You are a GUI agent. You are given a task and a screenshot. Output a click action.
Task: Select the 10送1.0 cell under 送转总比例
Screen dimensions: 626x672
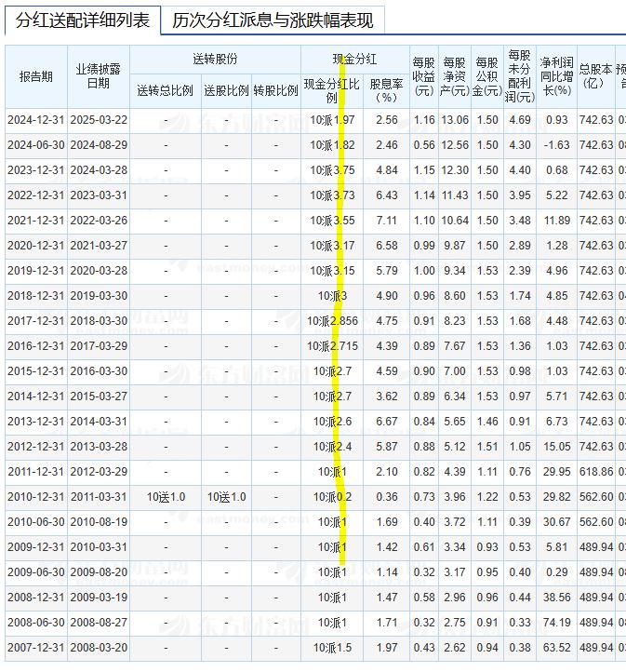click(166, 497)
